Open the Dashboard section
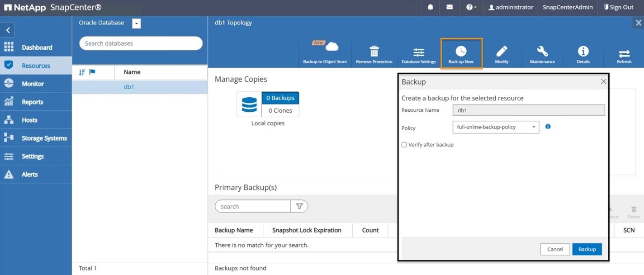 37,47
